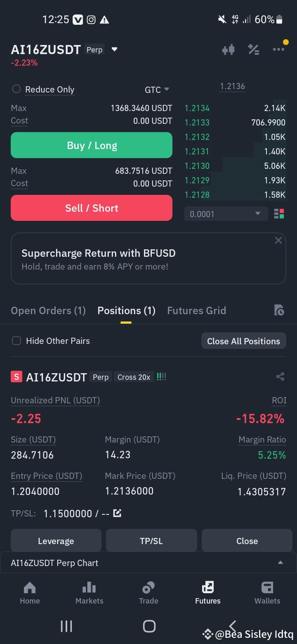Change the order book layout icon
The height and width of the screenshot is (644, 297).
tap(279, 214)
